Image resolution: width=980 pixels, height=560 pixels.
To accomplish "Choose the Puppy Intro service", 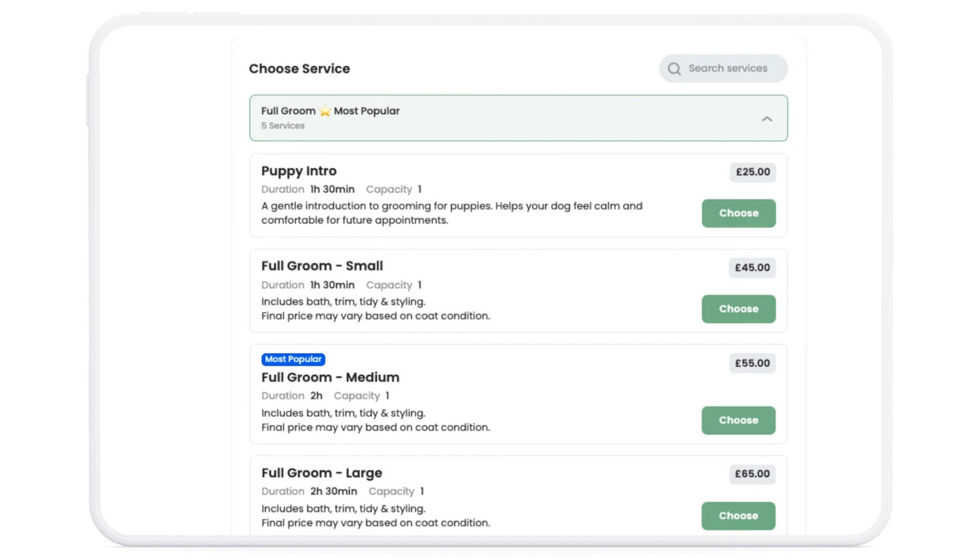I will click(739, 213).
